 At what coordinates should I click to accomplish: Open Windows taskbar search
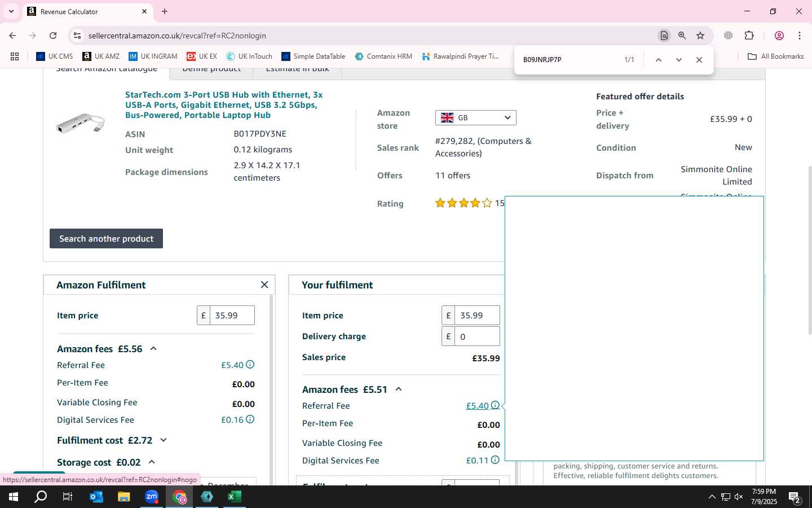[41, 497]
